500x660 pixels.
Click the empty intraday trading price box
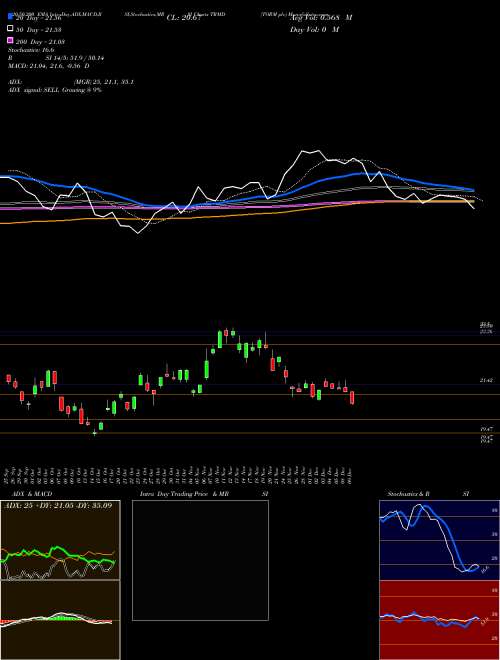click(x=200, y=560)
